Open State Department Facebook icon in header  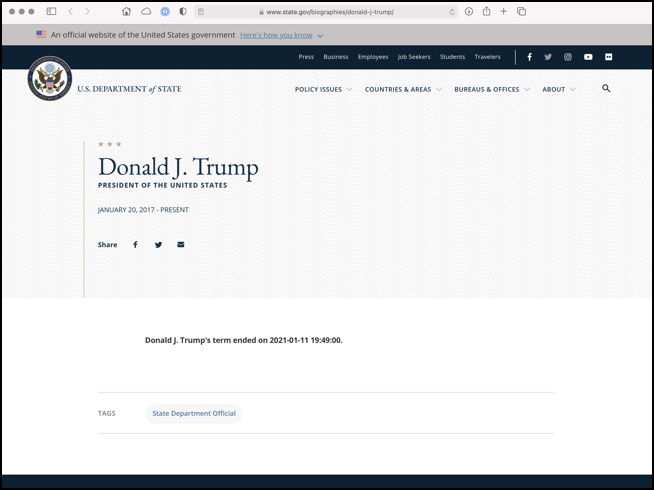(x=529, y=57)
